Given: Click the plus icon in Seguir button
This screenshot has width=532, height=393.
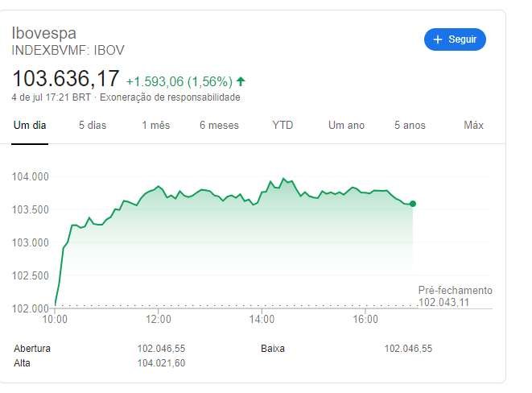Looking at the screenshot, I should (438, 39).
